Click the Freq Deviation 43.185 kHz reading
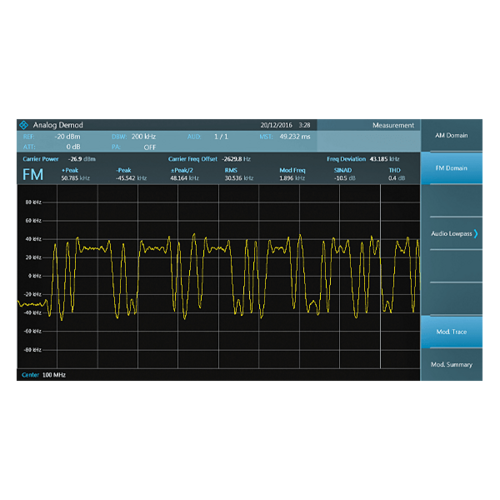The width and height of the screenshot is (500, 500). coord(384,159)
